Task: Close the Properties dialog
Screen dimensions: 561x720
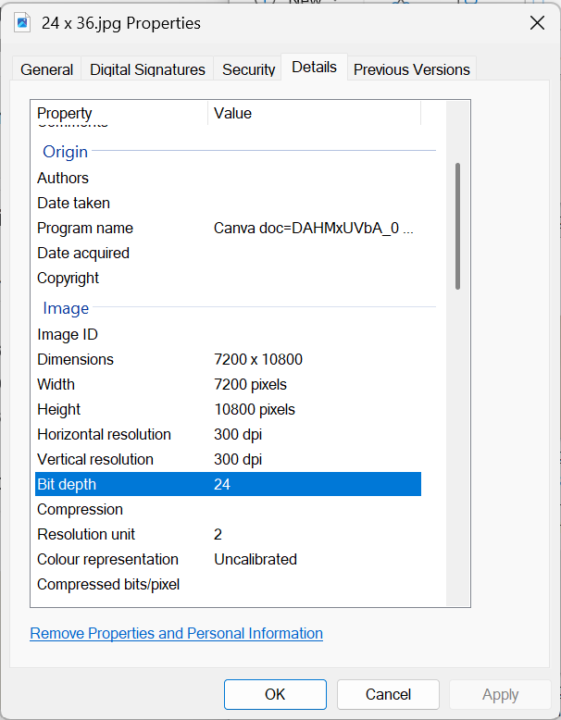Action: point(537,23)
